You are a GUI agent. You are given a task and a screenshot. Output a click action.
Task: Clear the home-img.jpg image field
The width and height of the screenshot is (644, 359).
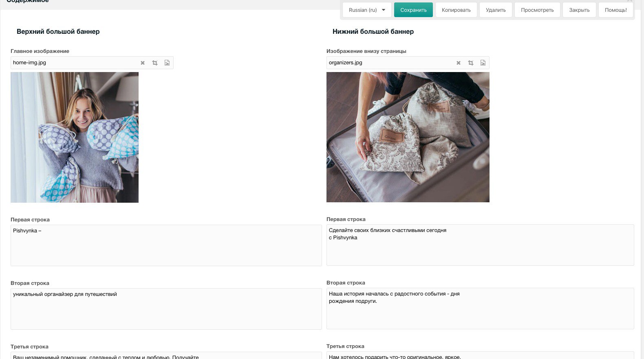click(x=143, y=63)
